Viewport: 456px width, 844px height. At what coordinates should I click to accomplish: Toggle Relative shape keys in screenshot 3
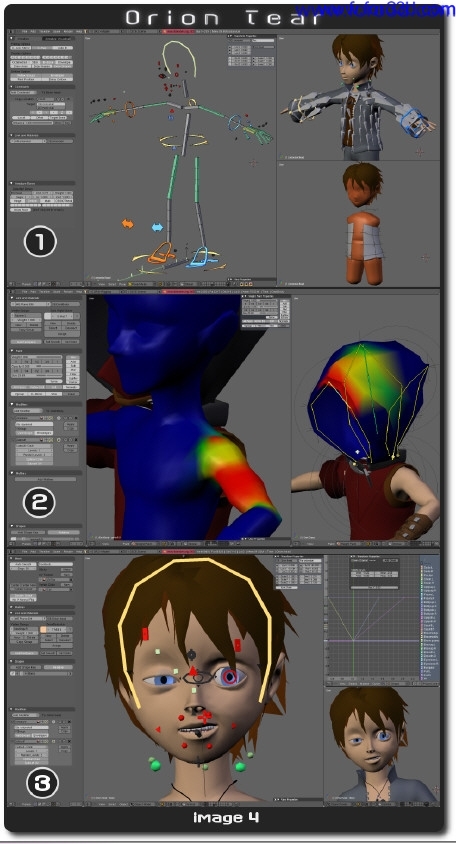pyautogui.click(x=58, y=667)
